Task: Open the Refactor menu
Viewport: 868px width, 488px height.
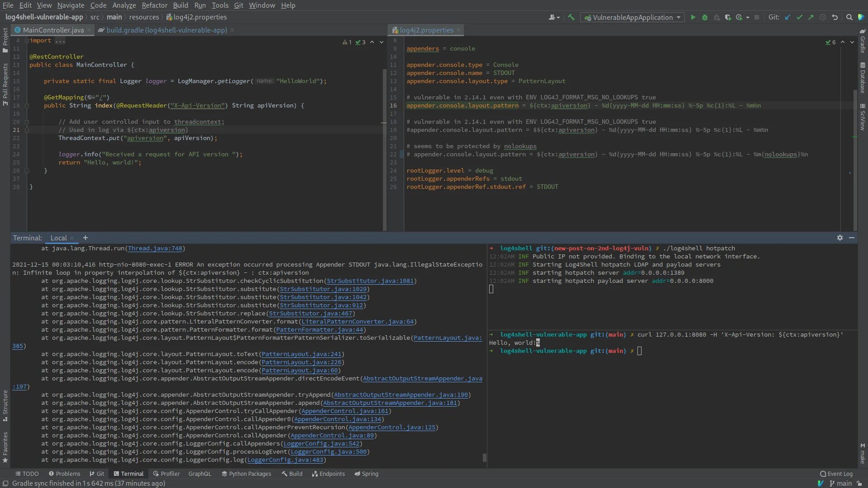Action: coord(154,5)
